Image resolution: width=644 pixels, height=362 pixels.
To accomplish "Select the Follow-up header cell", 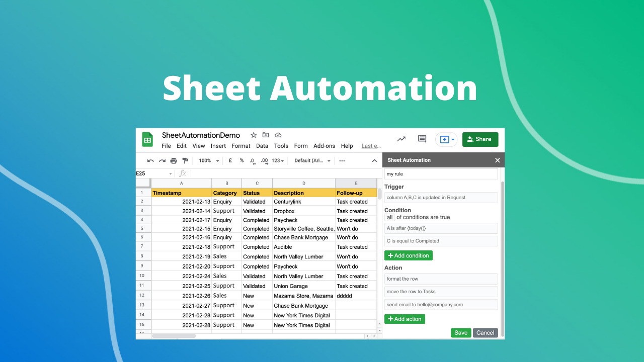I will (356, 193).
